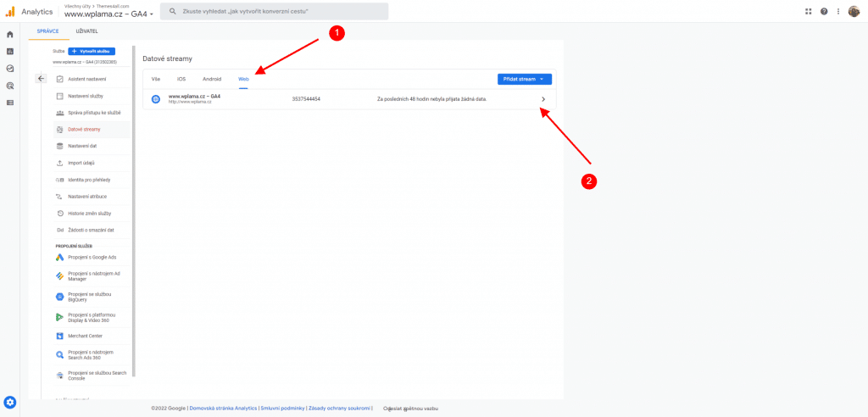
Task: Switch to the SPRÁVCE tab
Action: coord(47,31)
